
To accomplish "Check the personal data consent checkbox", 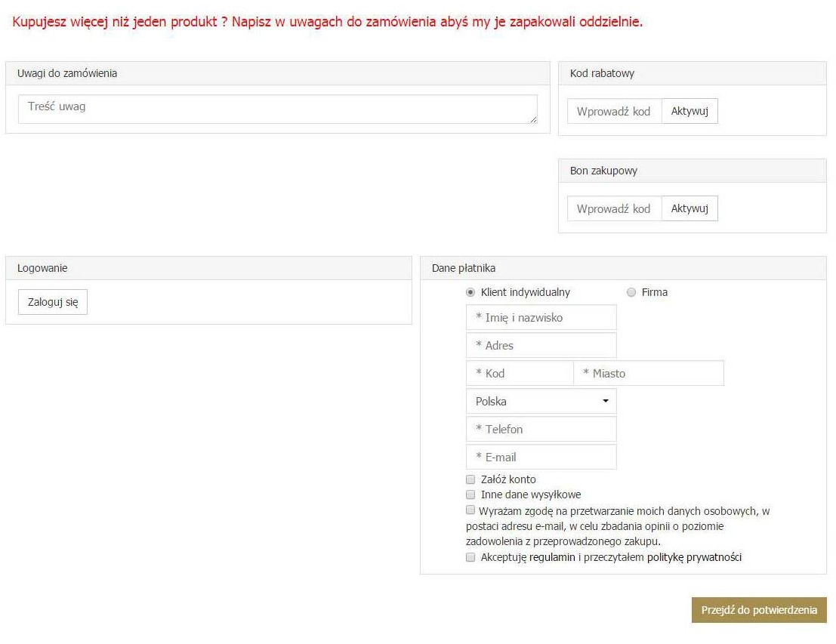I will coord(470,511).
